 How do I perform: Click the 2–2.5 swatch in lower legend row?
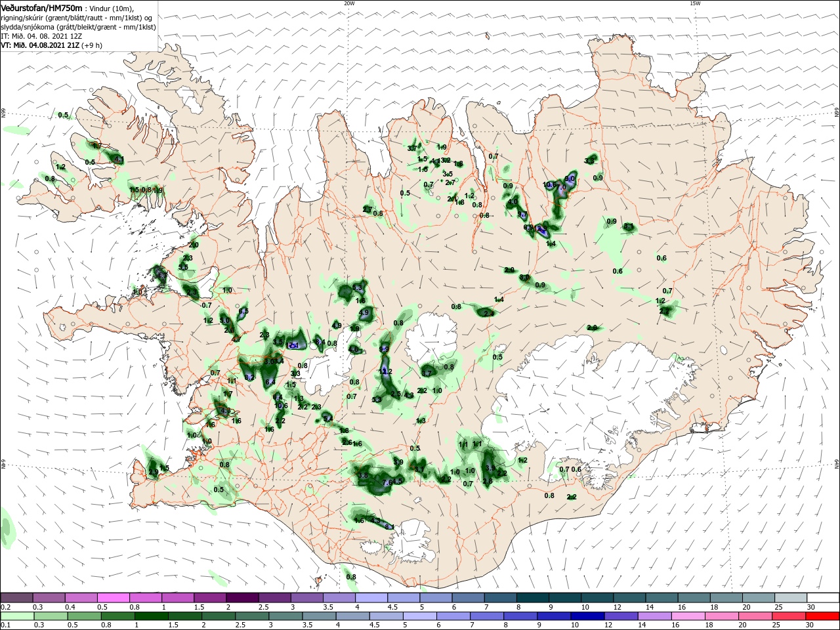[218, 616]
